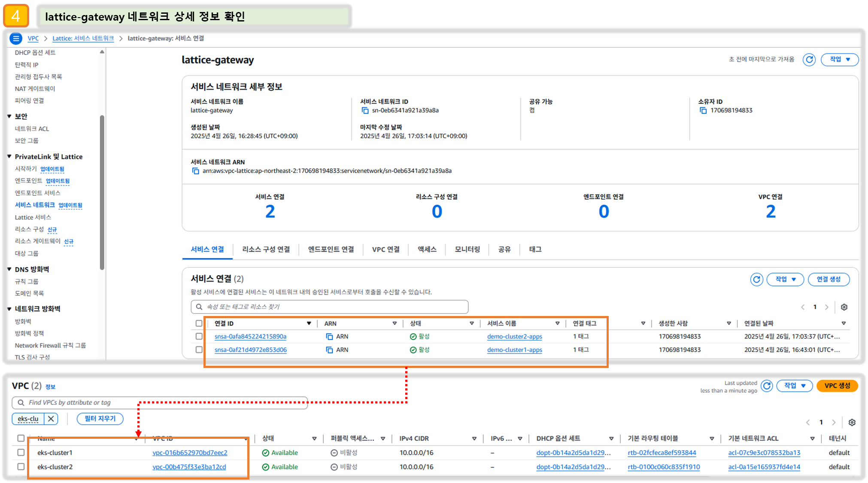Select checkbox for snsa-0afa845224215890a row
The width and height of the screenshot is (868, 483).
pos(199,336)
